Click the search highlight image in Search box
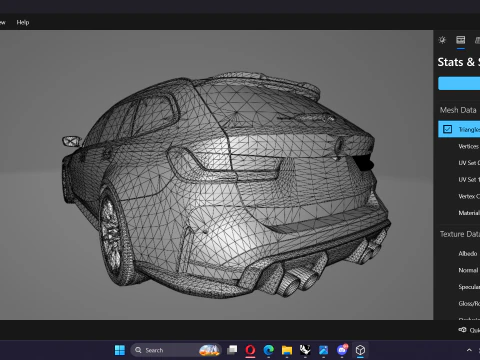This screenshot has width=480, height=360. [x=209, y=350]
